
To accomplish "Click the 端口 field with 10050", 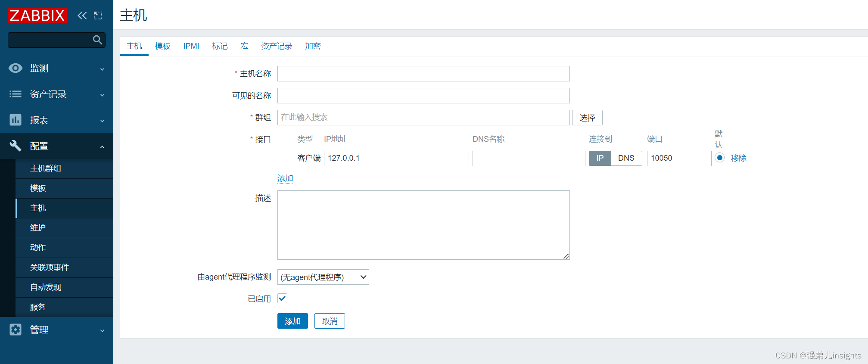I will pyautogui.click(x=679, y=158).
